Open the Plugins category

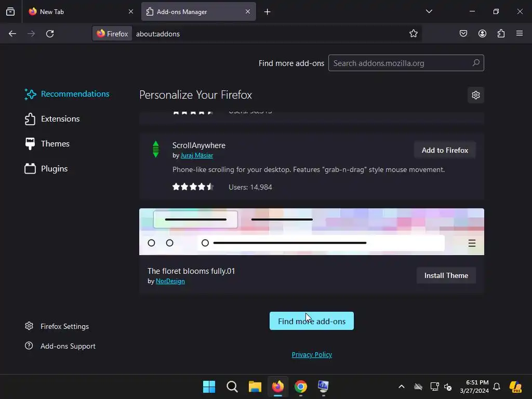tap(46, 169)
